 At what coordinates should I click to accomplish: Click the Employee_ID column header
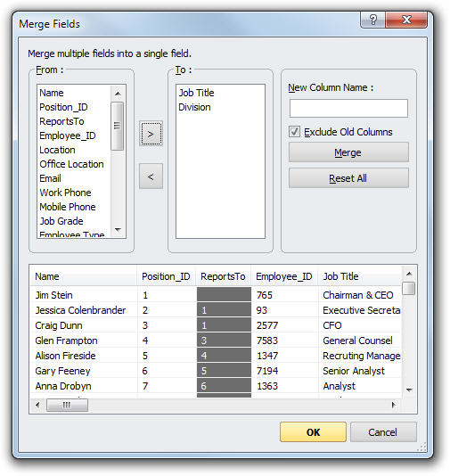click(284, 276)
